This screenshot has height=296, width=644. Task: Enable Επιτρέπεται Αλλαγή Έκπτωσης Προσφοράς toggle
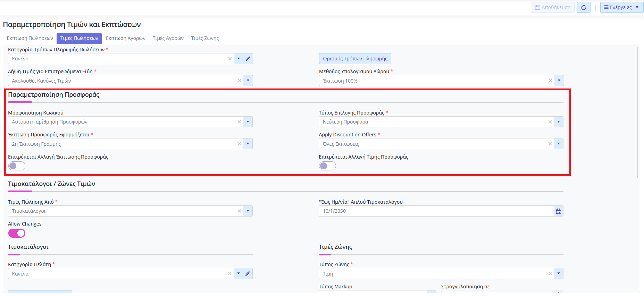[x=17, y=166]
